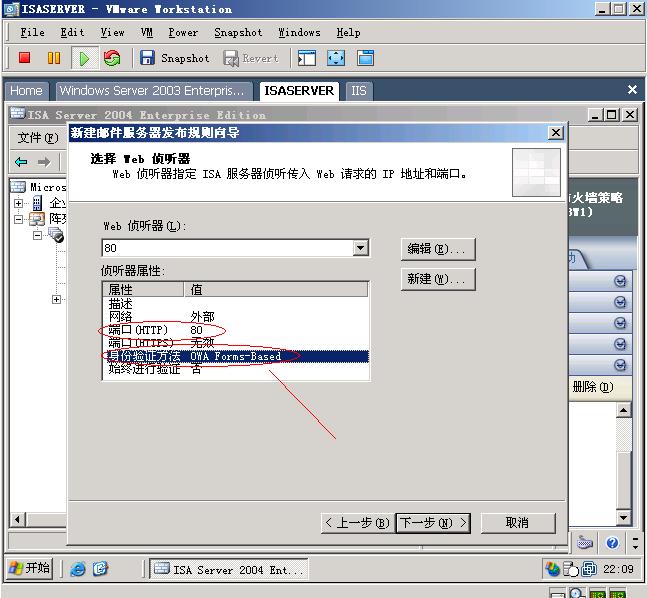
Task: Click the 下一步(N) next button
Action: coord(433,523)
